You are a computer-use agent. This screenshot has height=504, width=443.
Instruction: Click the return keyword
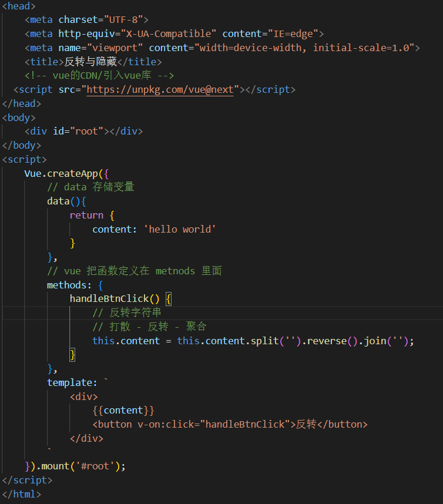pyautogui.click(x=86, y=216)
